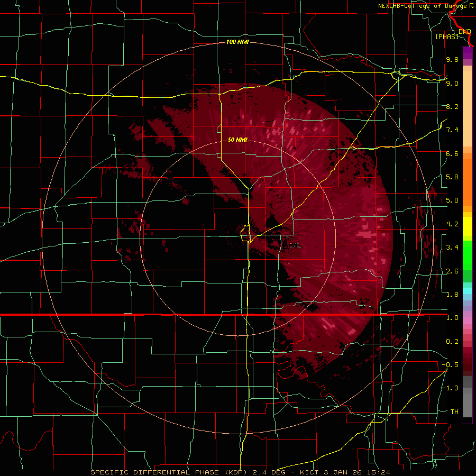This screenshot has height=476, width=476.
Task: Click the 100 NMI range ring label
Action: [237, 42]
